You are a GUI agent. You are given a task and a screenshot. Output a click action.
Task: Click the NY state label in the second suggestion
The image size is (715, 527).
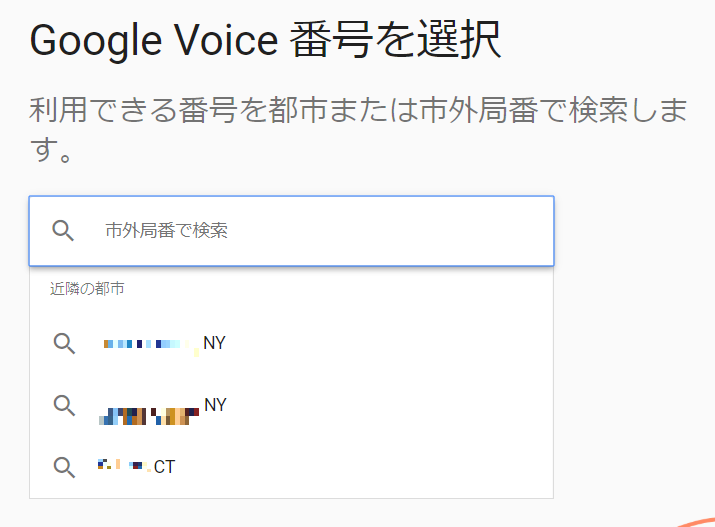coord(215,405)
